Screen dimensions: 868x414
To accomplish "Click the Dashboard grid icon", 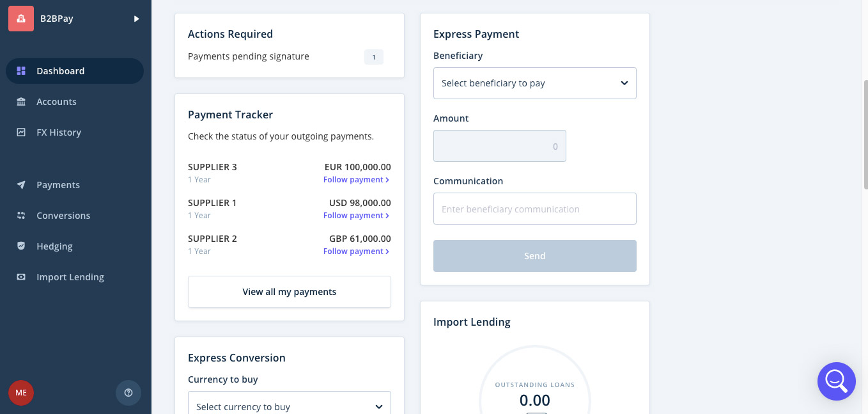I will point(21,71).
